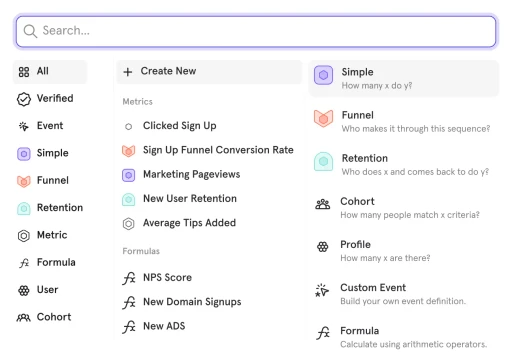This screenshot has height=363, width=512.
Task: Filter by the Simple label in sidebar
Action: [53, 153]
